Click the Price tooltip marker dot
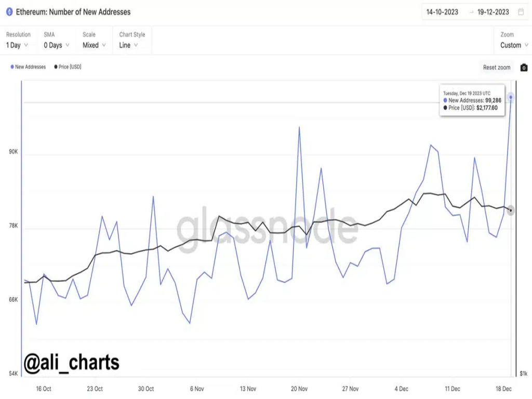This screenshot has width=532, height=399. [445, 108]
